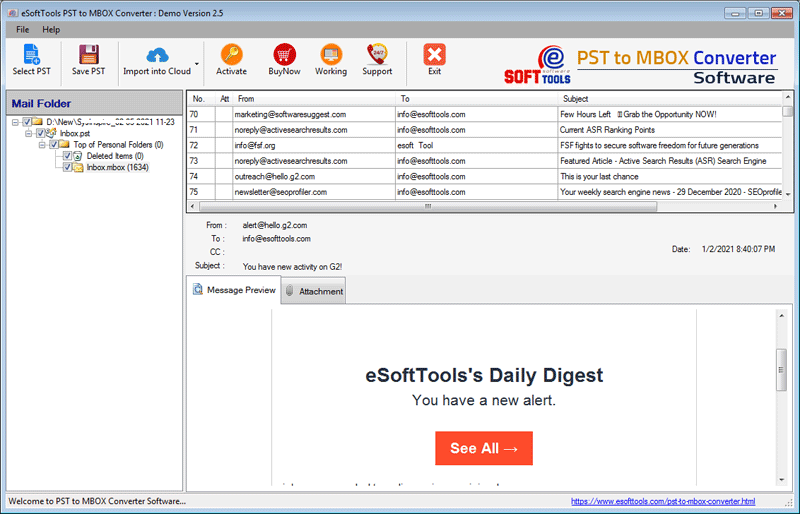Click the Inbox.pst file icon
Screen dimensions: 800x514
pyautogui.click(x=51, y=133)
